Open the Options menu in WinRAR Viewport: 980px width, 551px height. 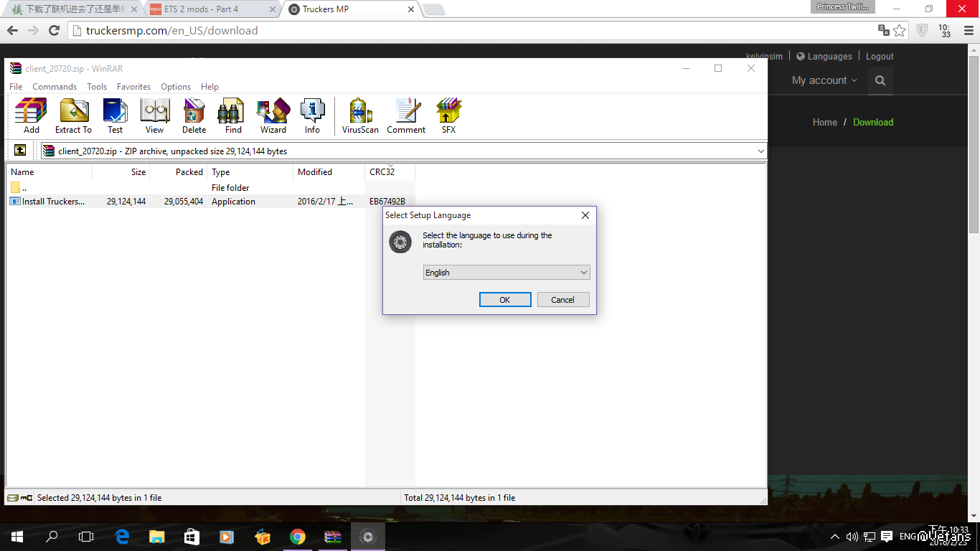tap(176, 87)
